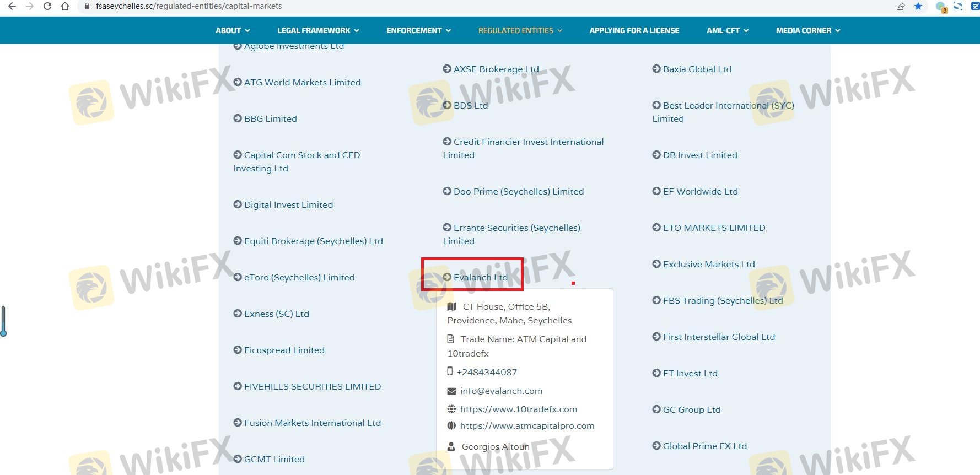Expand Errante Securities (Seychelles) Limited entry
The width and height of the screenshot is (980, 475).
[511, 234]
